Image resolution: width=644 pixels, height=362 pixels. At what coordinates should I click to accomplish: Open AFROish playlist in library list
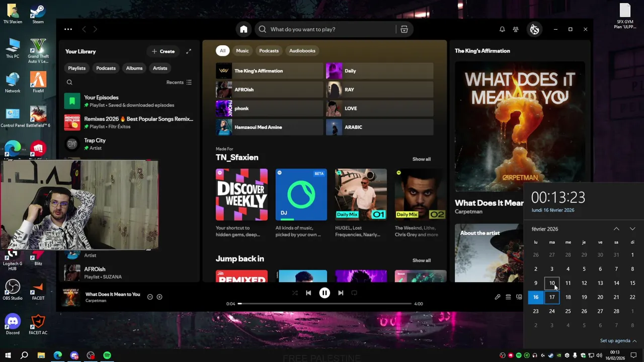click(x=129, y=273)
